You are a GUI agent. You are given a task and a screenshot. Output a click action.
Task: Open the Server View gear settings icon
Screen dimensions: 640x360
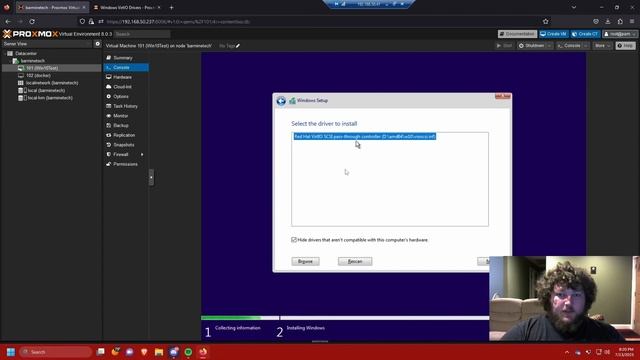tap(97, 44)
